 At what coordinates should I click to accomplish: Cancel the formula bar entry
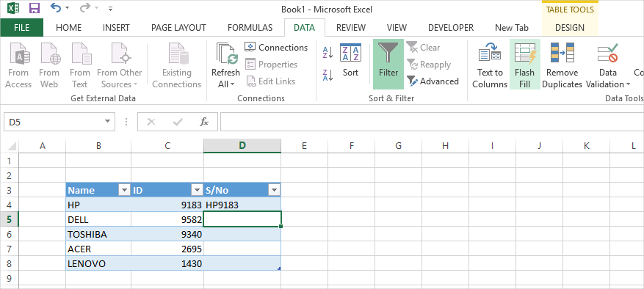pos(151,122)
